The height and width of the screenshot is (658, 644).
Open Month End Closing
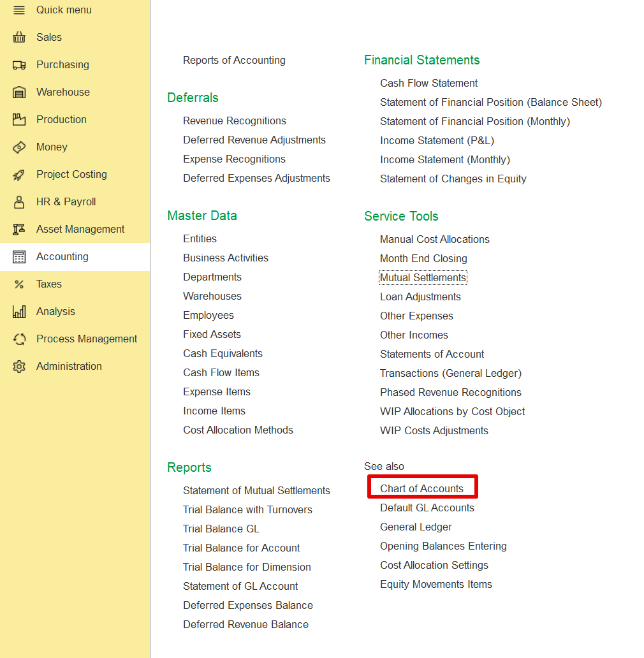coord(424,258)
